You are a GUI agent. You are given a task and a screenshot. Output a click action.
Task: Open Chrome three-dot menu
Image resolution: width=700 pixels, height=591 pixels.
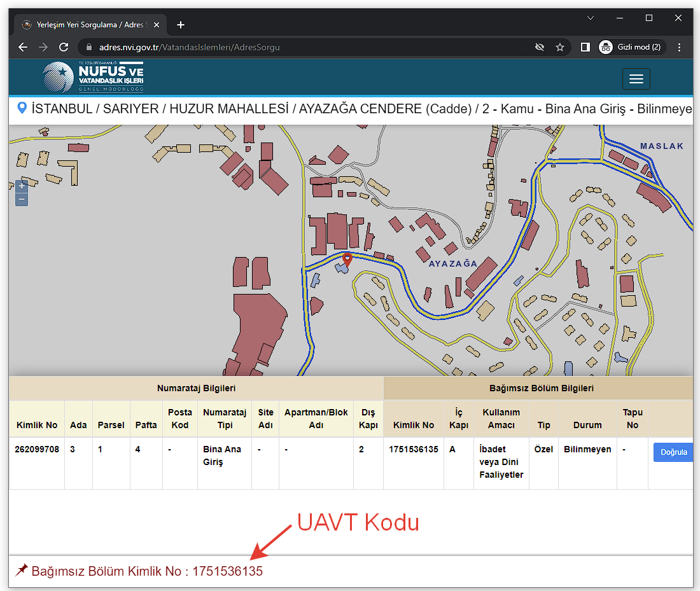(x=679, y=47)
